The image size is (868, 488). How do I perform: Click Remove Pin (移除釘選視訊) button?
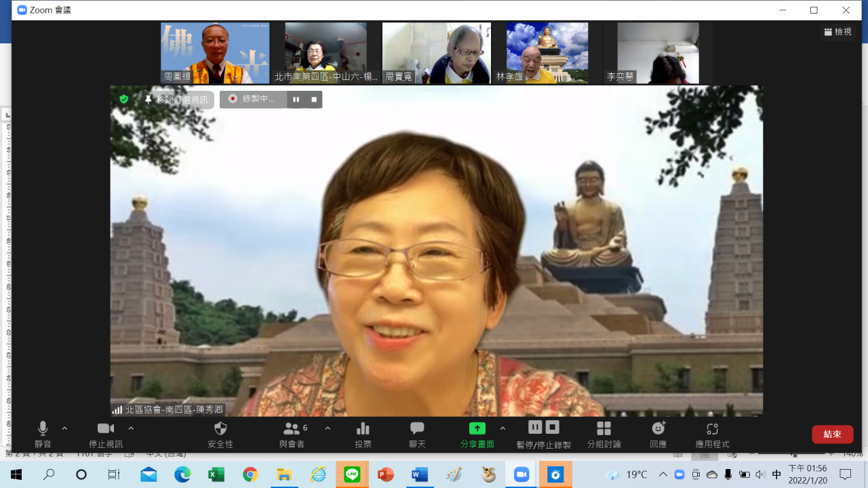pyautogui.click(x=176, y=100)
